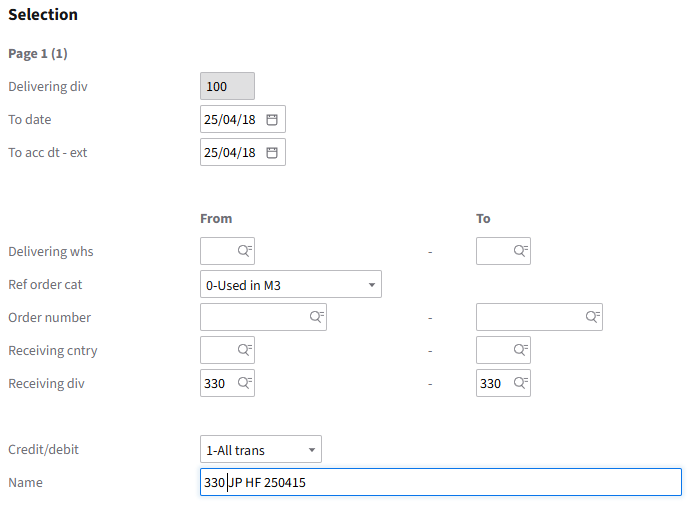
Task: Click Receiving div From lookup icon
Action: coord(245,383)
